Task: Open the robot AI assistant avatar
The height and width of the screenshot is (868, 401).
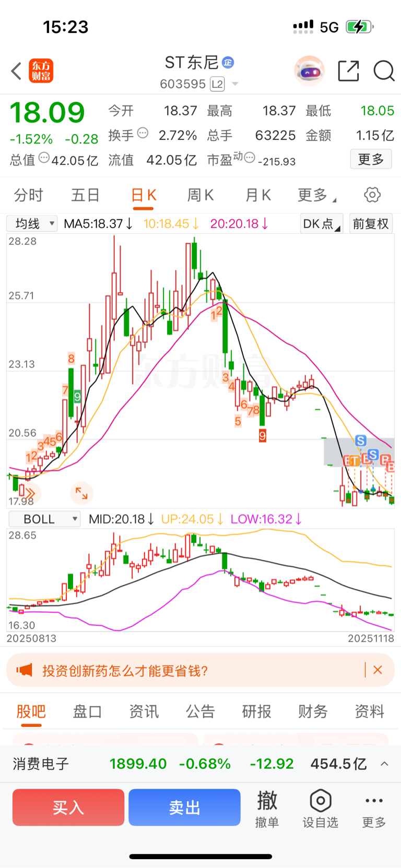Action: click(x=309, y=70)
